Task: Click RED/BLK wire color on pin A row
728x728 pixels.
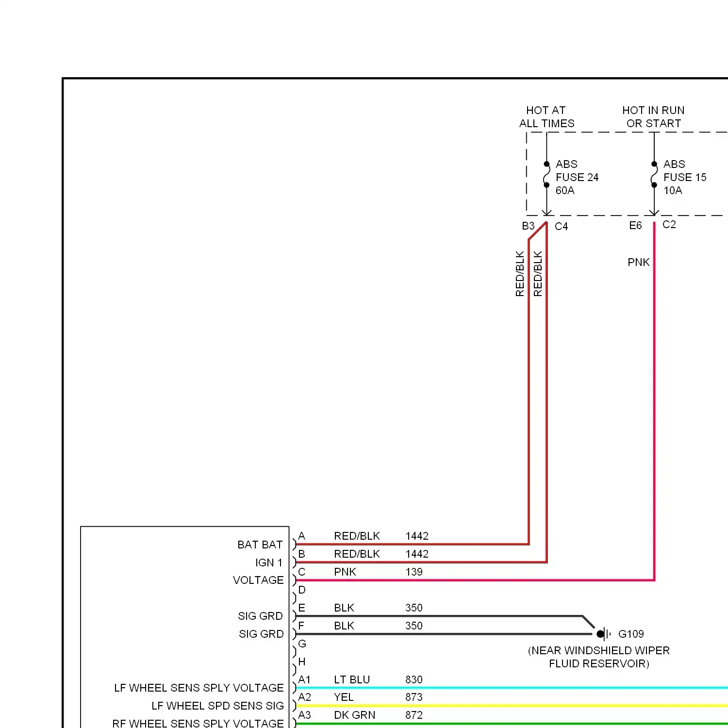Action: 357,536
